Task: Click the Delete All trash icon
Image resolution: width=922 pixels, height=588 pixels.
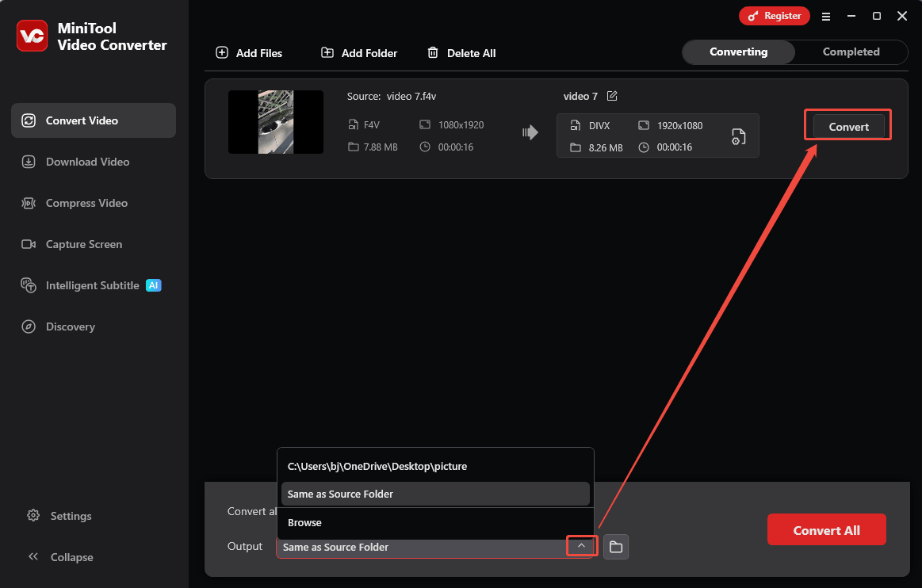Action: pos(433,52)
